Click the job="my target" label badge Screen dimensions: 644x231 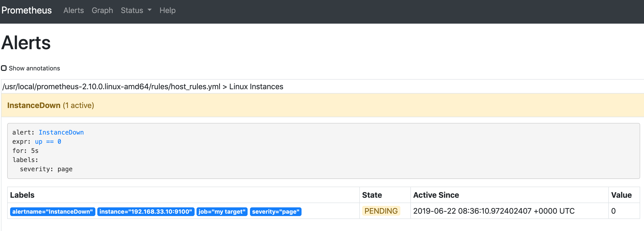point(222,212)
